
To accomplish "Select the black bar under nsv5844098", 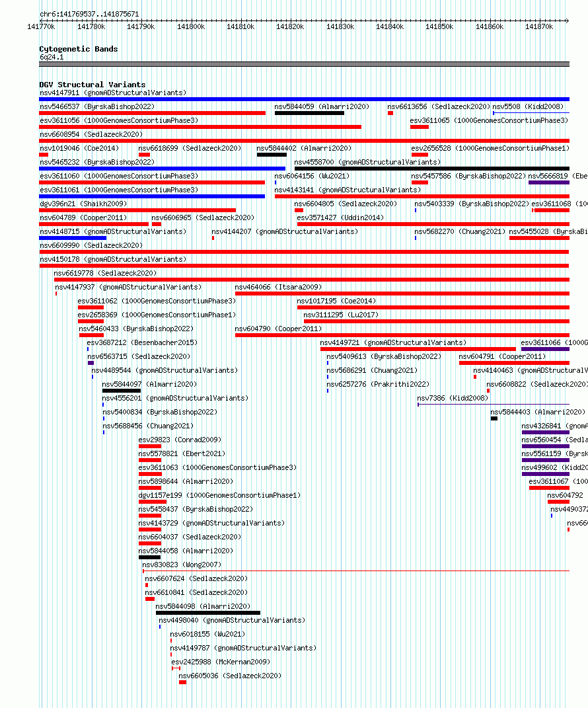I will pos(208,613).
